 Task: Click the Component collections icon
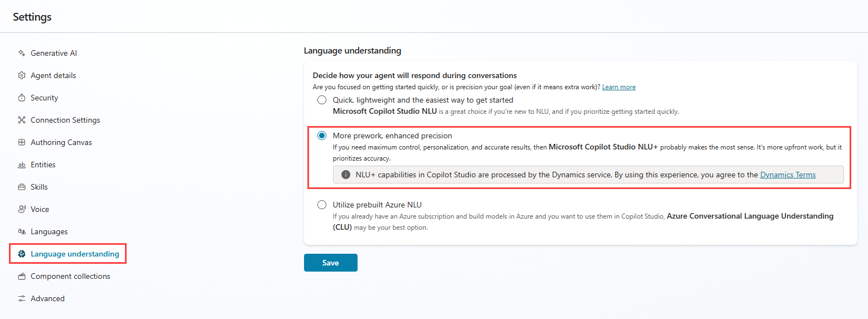coord(22,276)
